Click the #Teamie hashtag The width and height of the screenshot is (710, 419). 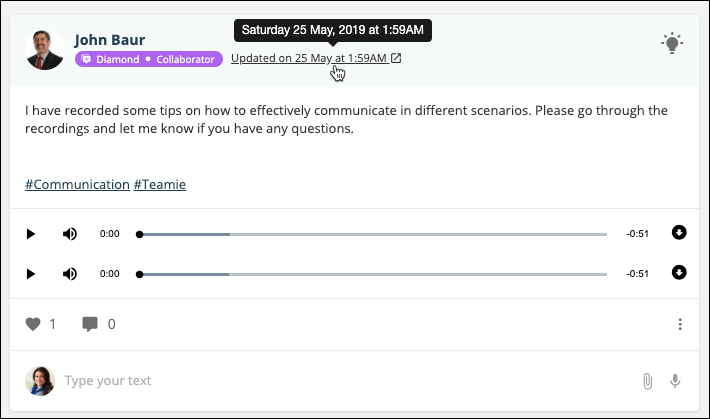click(159, 184)
